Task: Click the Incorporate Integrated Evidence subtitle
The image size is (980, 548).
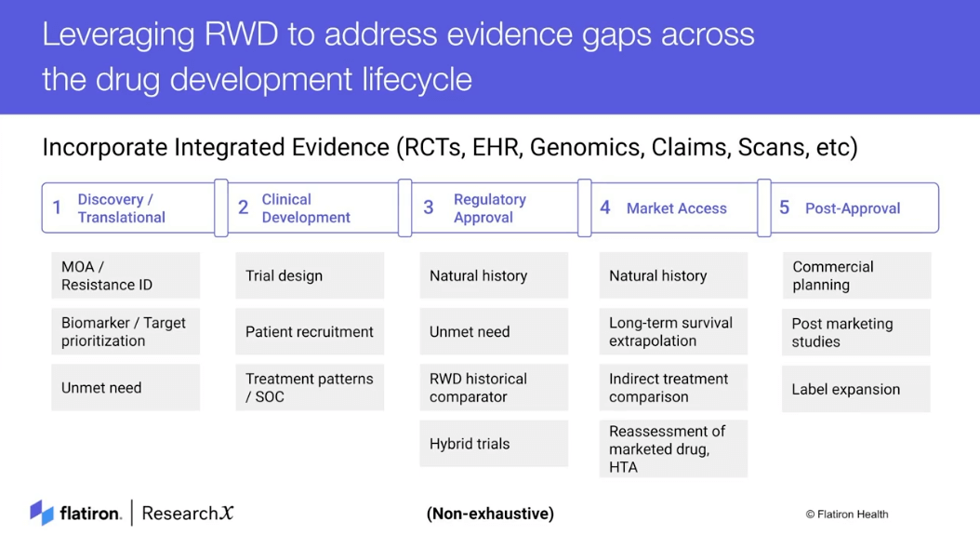Action: click(x=450, y=148)
